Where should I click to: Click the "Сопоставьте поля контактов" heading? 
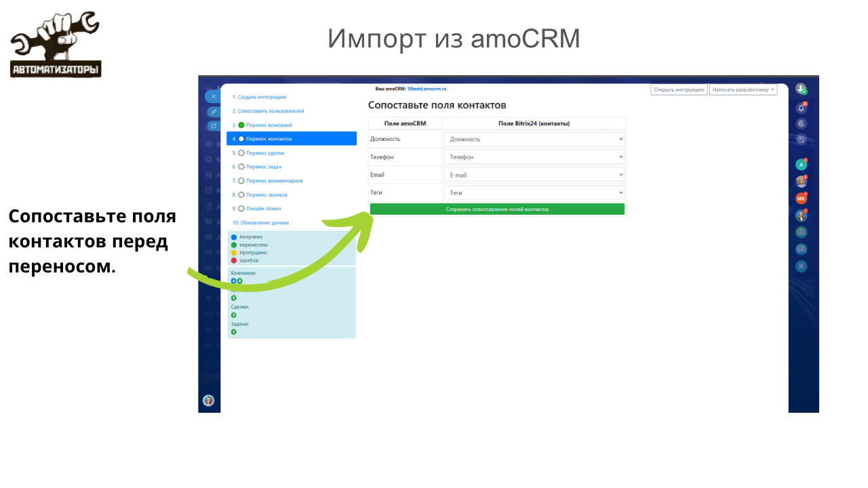(x=437, y=105)
